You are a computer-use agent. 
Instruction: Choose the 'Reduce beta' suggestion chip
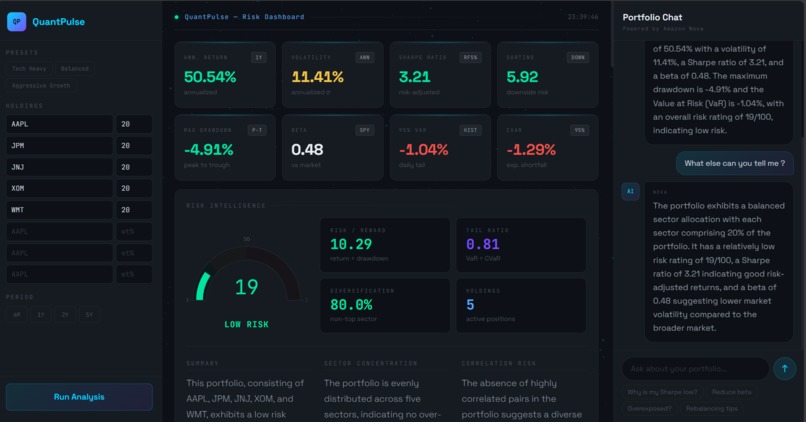[731, 392]
